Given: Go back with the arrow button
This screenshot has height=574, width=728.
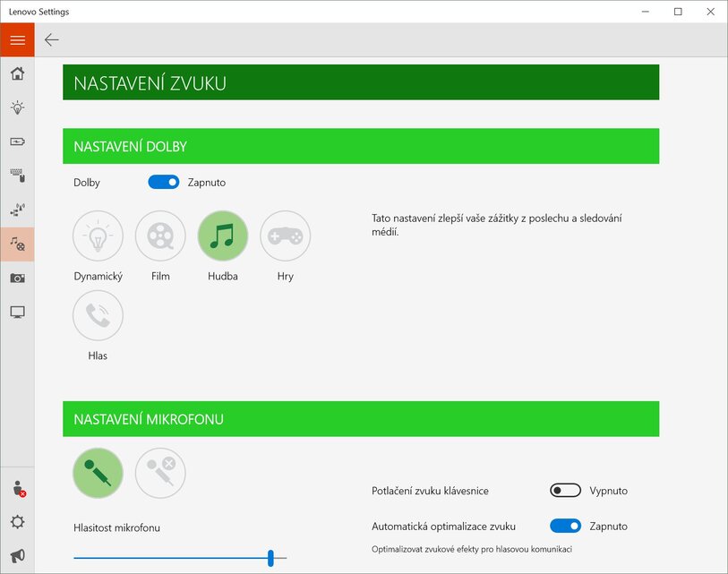Looking at the screenshot, I should tap(52, 39).
